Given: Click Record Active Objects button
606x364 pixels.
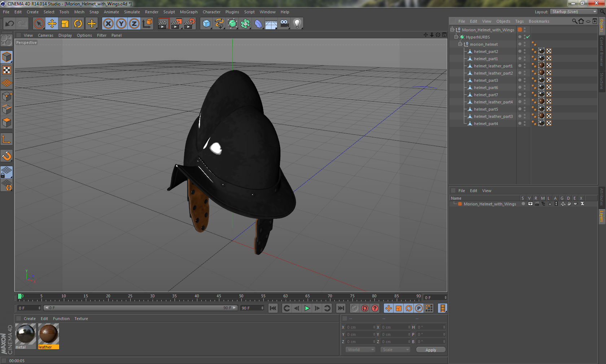Looking at the screenshot, I should pos(355,308).
